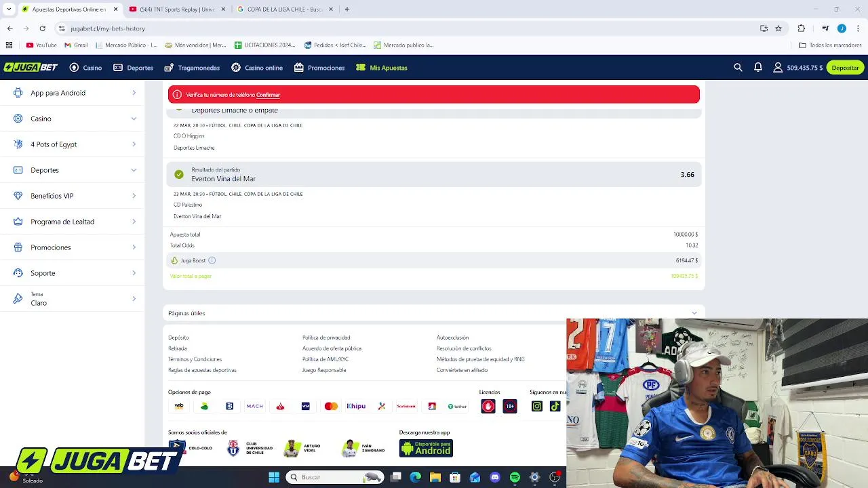The height and width of the screenshot is (488, 868).
Task: Open 4 Pots of Egypt in sidebar
Action: pos(73,144)
